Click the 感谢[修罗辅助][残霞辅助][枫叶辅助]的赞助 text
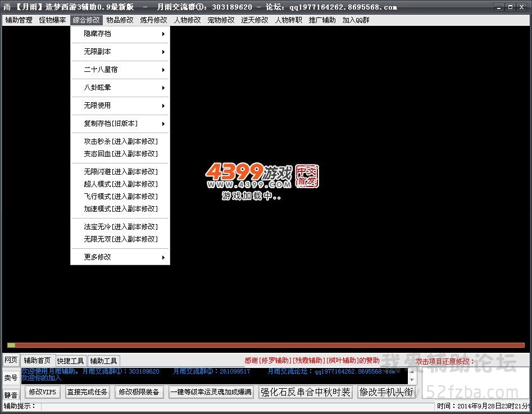This screenshot has height=414, width=532. [x=312, y=361]
